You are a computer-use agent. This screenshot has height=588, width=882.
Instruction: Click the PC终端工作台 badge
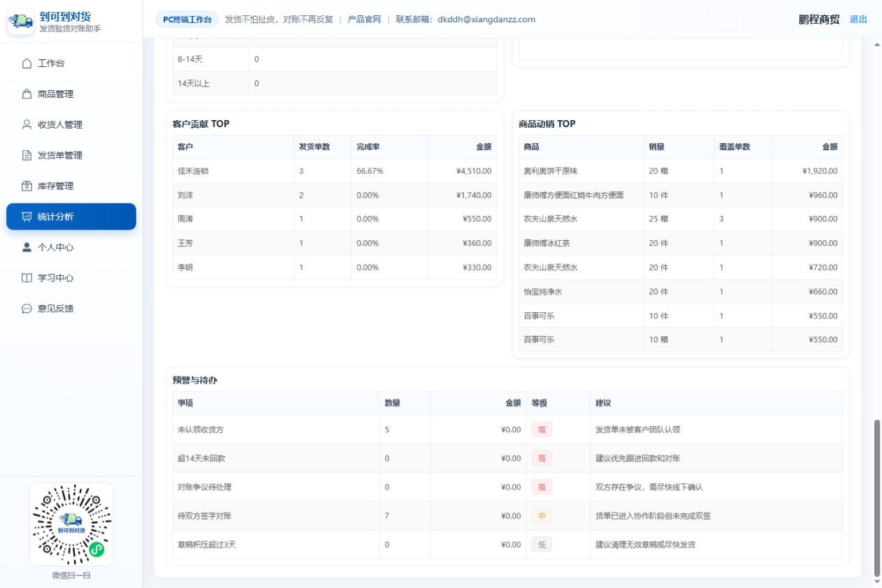pyautogui.click(x=187, y=20)
